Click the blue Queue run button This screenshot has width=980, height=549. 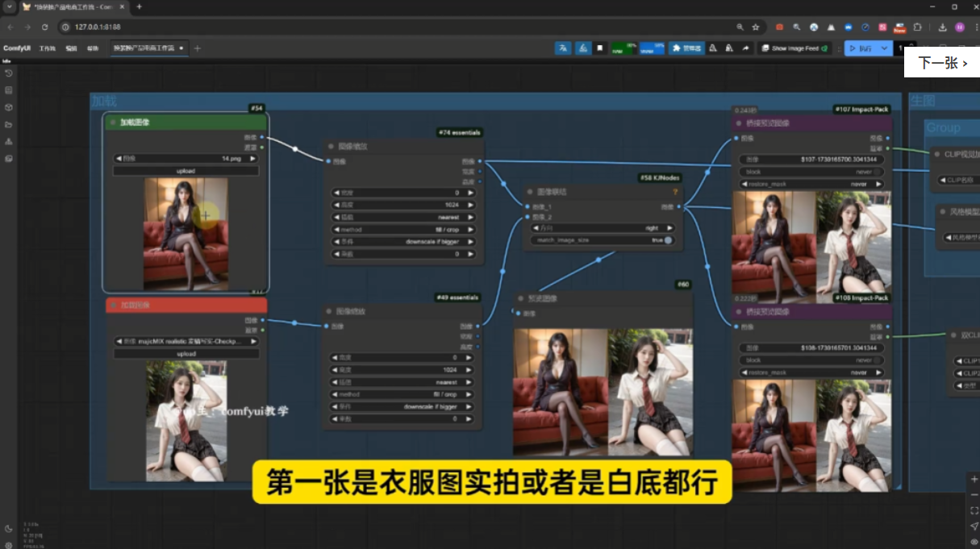coord(861,48)
